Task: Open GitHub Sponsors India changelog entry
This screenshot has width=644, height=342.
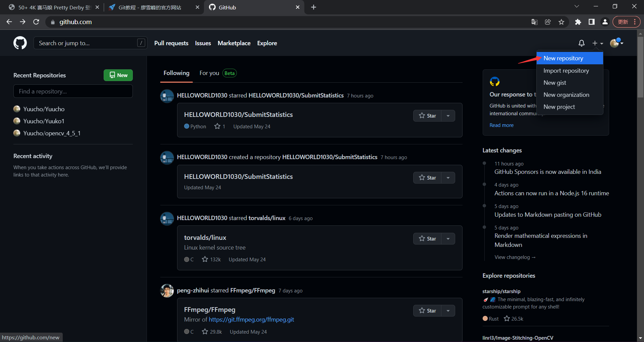Action: point(548,172)
